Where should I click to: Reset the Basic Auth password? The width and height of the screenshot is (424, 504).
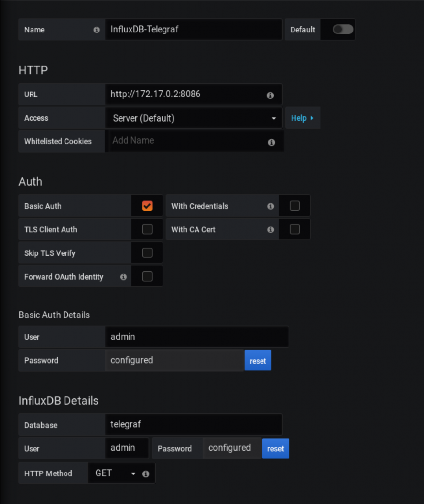258,360
